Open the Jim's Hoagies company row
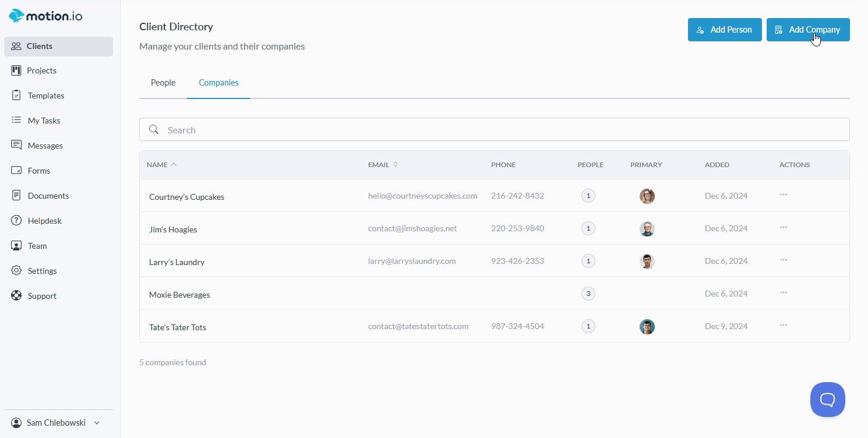This screenshot has width=868, height=438. [x=173, y=229]
